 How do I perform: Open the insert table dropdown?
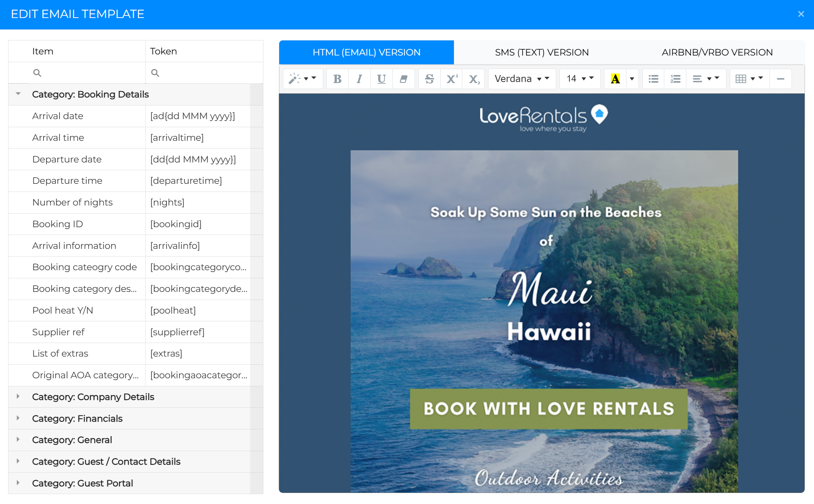point(749,79)
